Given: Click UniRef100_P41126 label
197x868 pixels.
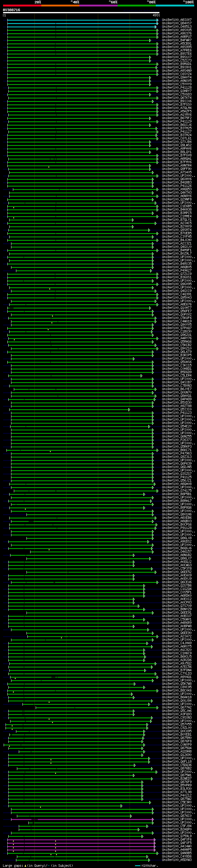Looking at the screenshot, I should (177, 186).
